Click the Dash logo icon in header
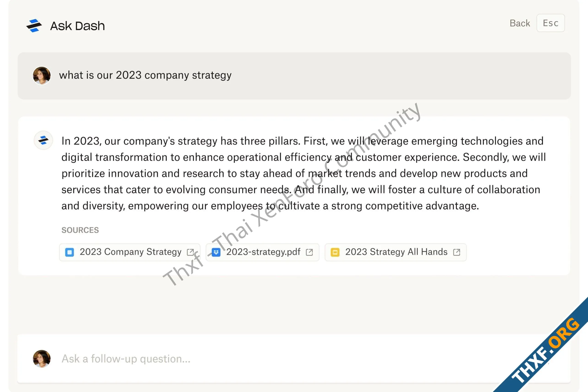Screen dimensions: 588x392 (x=34, y=25)
